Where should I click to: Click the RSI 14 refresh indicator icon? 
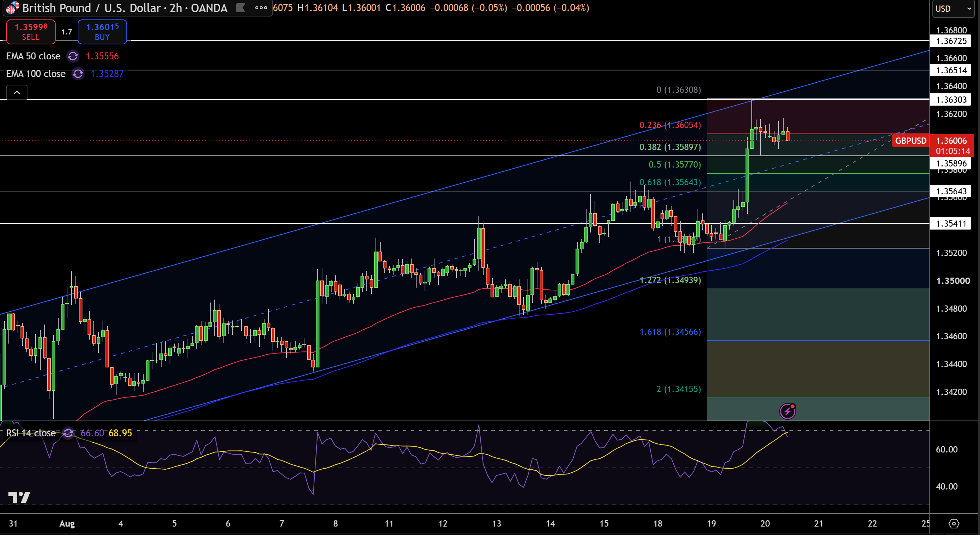pyautogui.click(x=68, y=433)
